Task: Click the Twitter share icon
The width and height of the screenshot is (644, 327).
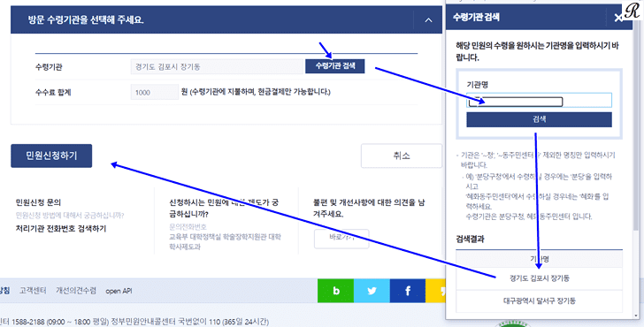Action: coord(372,291)
